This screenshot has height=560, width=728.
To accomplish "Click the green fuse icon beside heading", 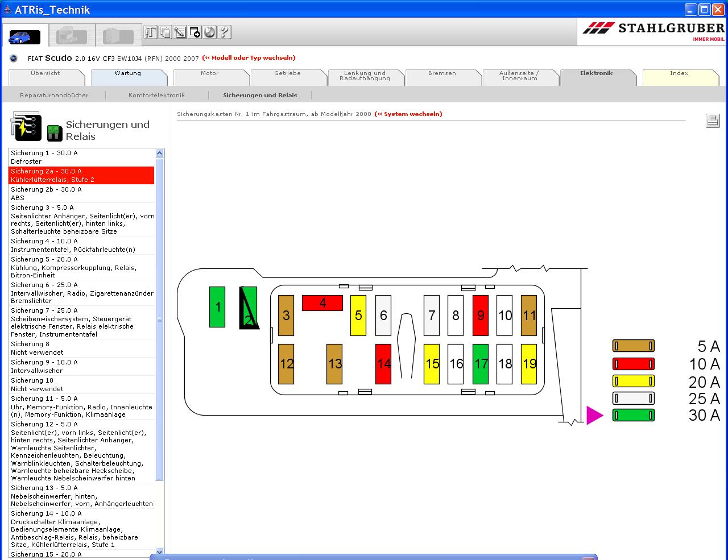I will 54,132.
